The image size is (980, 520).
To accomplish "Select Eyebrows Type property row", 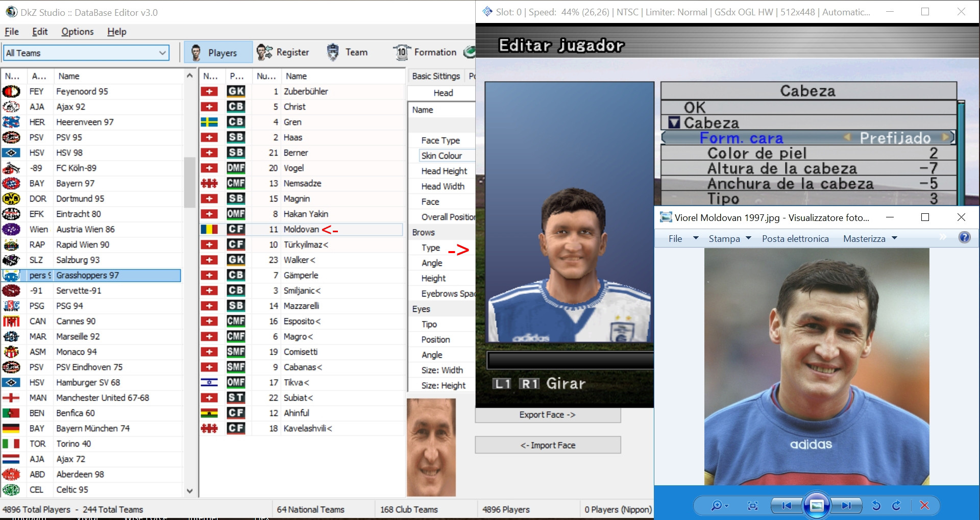I will 442,247.
